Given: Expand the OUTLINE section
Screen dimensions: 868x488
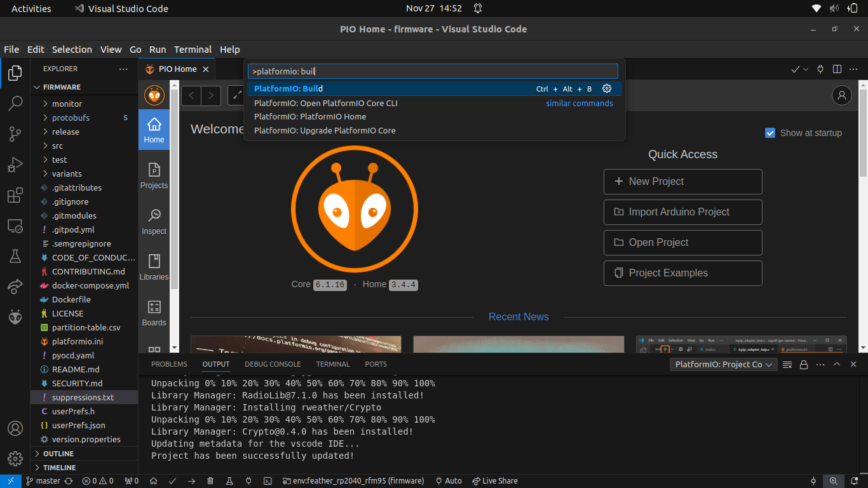Looking at the screenshot, I should (58, 454).
